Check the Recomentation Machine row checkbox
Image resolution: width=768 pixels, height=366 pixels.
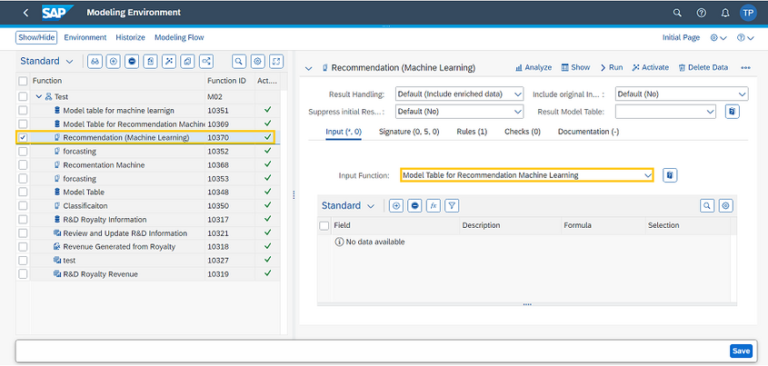coord(23,165)
